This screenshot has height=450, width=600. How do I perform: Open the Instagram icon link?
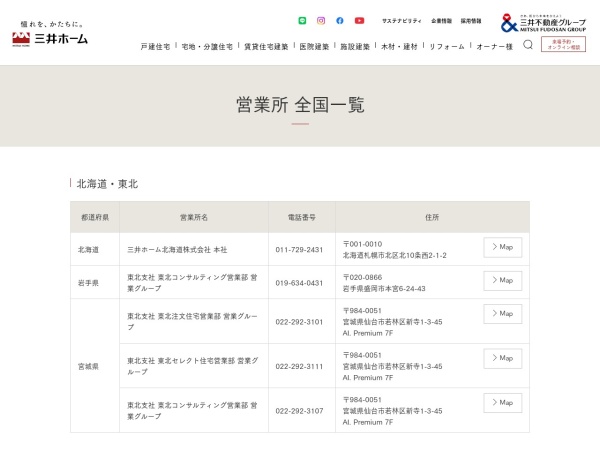[321, 20]
